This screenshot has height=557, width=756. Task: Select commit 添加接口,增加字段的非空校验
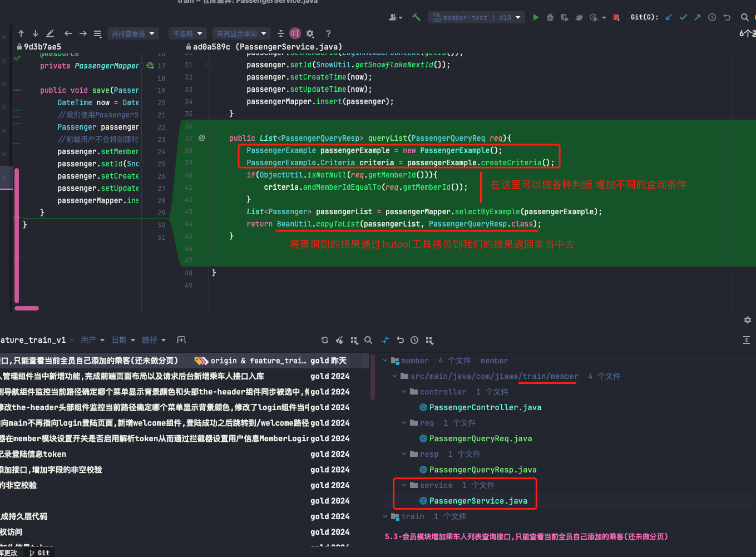click(184, 470)
